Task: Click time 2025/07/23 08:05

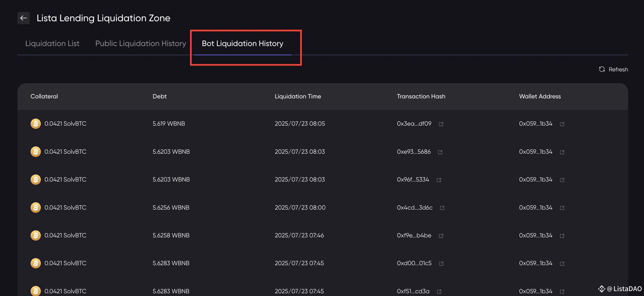Action: coord(300,124)
